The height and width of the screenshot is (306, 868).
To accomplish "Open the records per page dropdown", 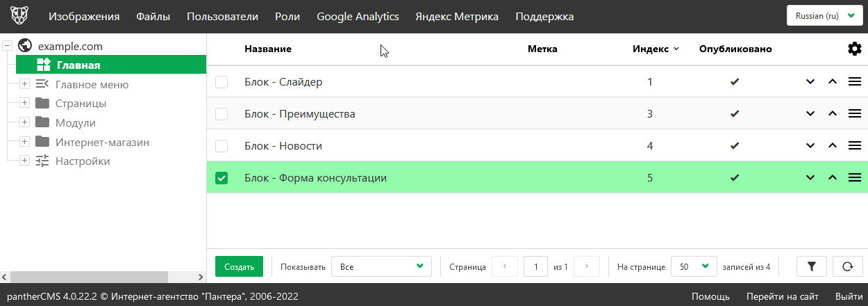I will coord(693,266).
